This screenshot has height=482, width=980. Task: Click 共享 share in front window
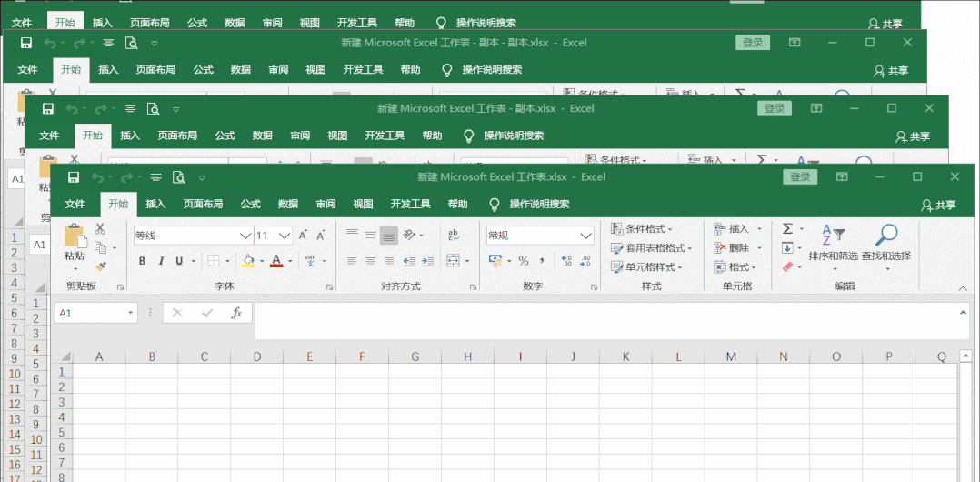click(x=939, y=205)
